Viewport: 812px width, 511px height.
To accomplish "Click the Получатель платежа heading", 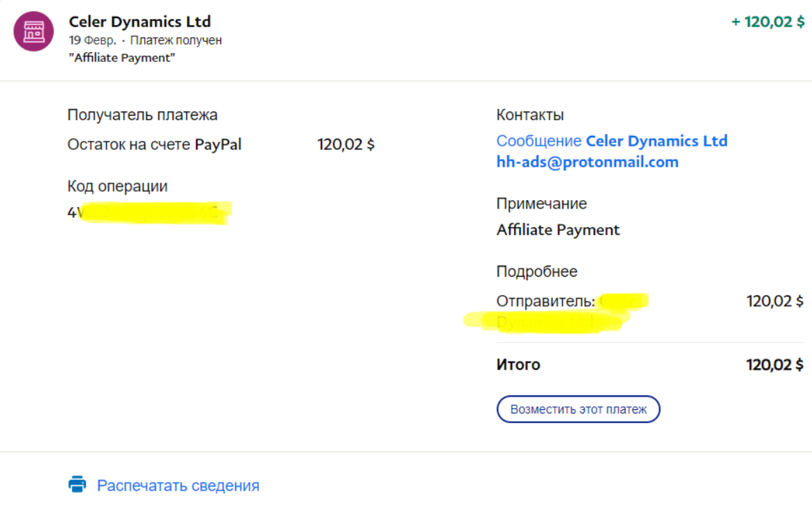I will 142,115.
